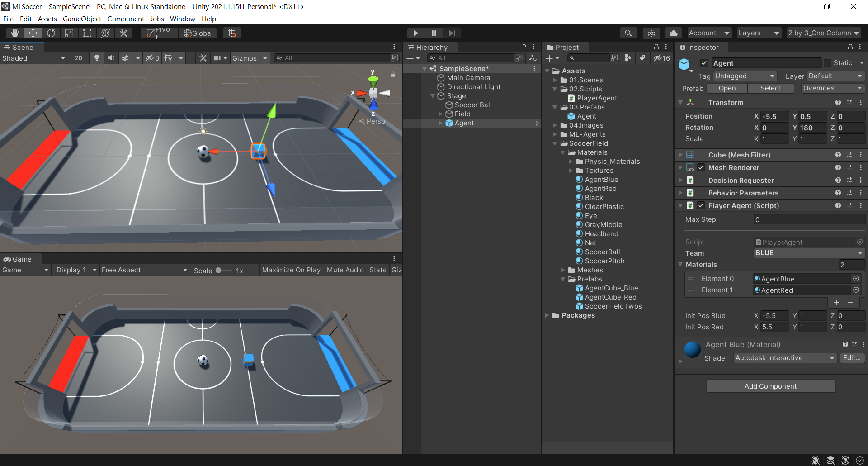Click the prefab Select button
Image resolution: width=868 pixels, height=466 pixels.
point(771,88)
